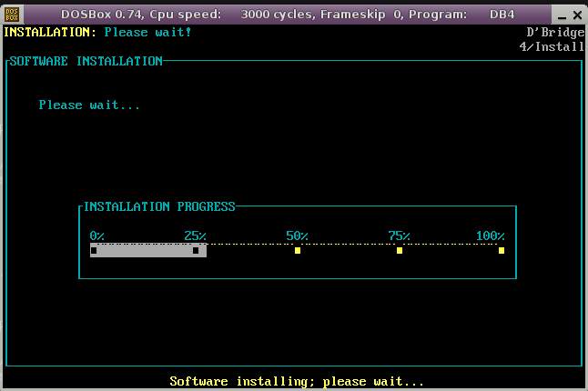This screenshot has height=391, width=588.
Task: Click the 100% scale label
Action: [x=490, y=236]
